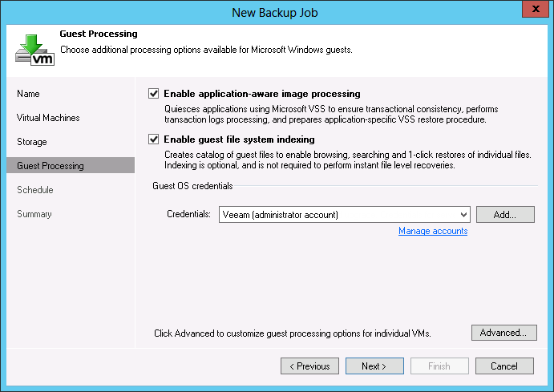The height and width of the screenshot is (392, 554).
Task: Select the Guest Processing step
Action: coord(51,166)
